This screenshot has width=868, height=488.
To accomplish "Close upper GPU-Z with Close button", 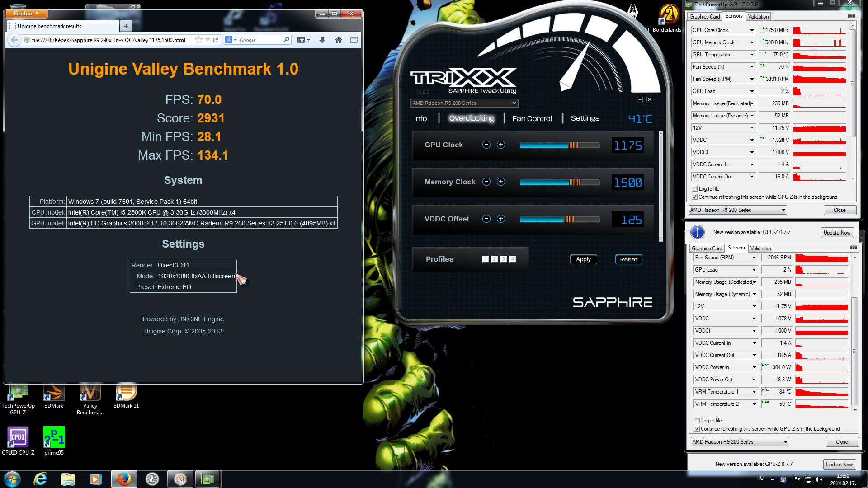I will [x=840, y=210].
